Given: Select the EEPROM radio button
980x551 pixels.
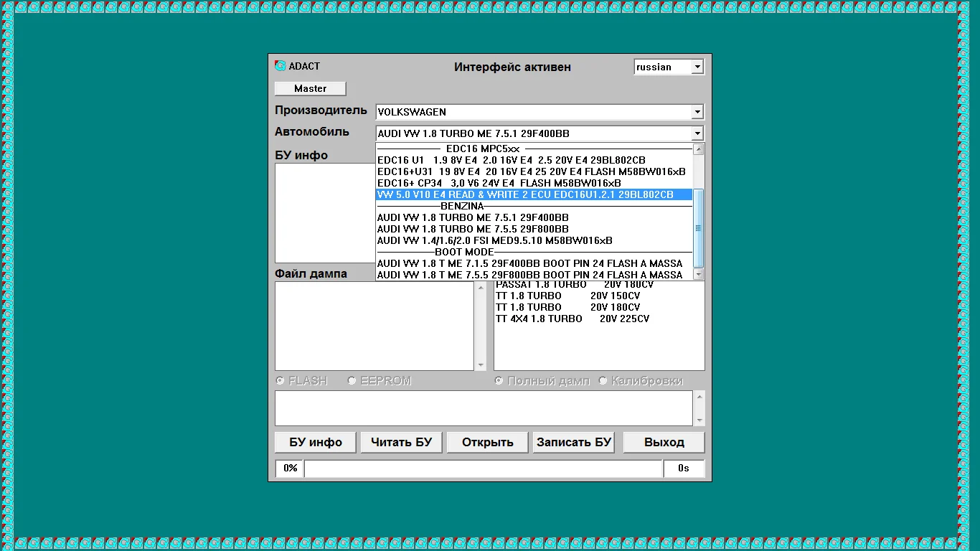Looking at the screenshot, I should [x=352, y=380].
